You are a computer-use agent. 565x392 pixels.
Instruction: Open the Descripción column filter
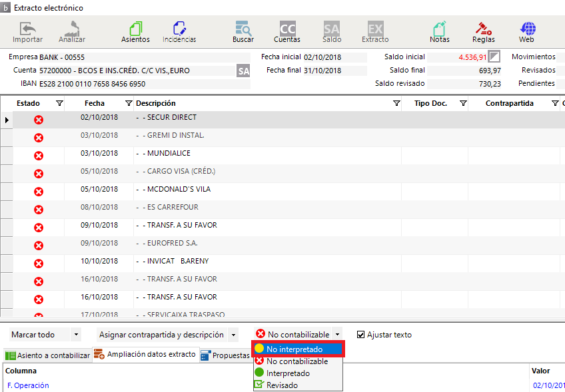(x=396, y=104)
